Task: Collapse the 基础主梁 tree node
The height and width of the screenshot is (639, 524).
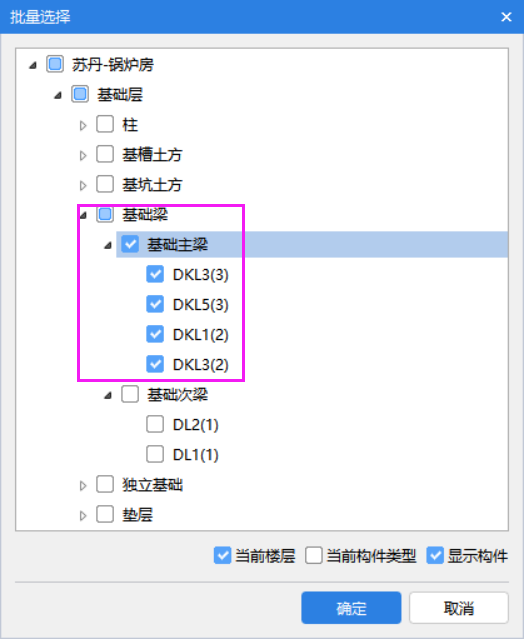Action: pyautogui.click(x=108, y=245)
